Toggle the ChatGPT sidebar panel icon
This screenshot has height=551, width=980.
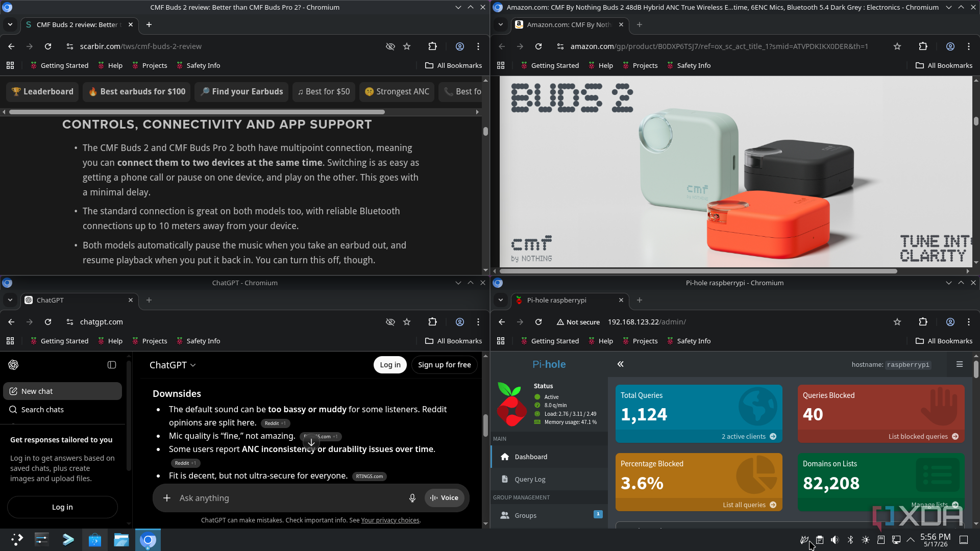point(112,365)
